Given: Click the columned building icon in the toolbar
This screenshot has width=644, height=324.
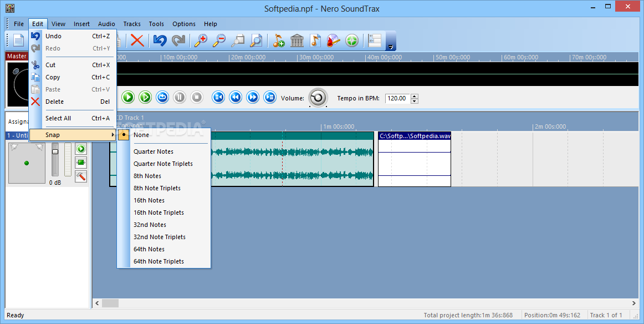Looking at the screenshot, I should (x=297, y=40).
